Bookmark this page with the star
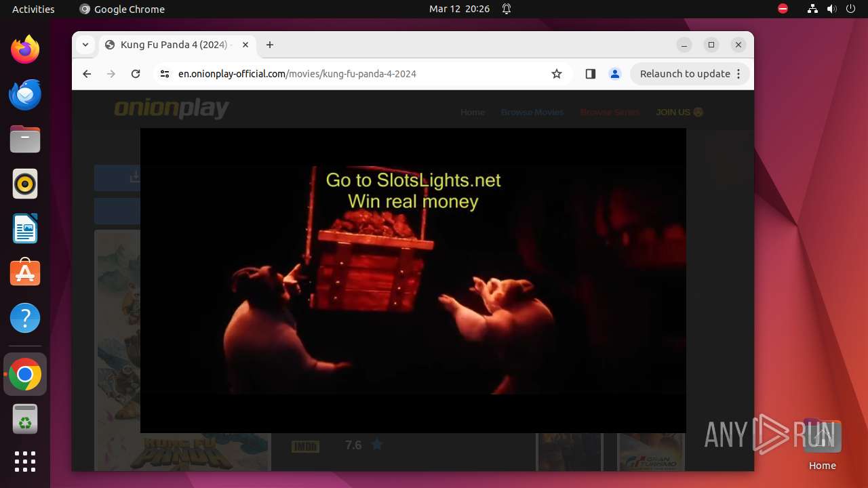 (x=557, y=74)
